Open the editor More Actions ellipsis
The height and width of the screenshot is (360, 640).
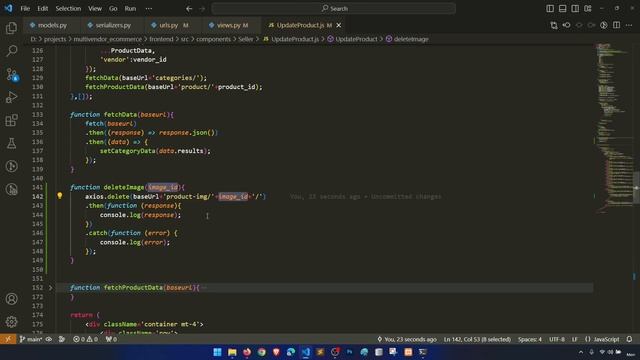tap(629, 25)
